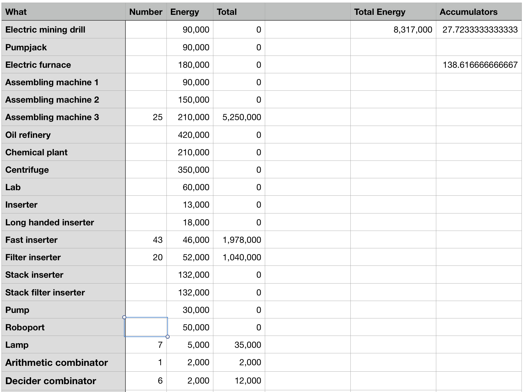This screenshot has width=532, height=392.
Task: Click the 13,000 energy value
Action: (x=190, y=204)
